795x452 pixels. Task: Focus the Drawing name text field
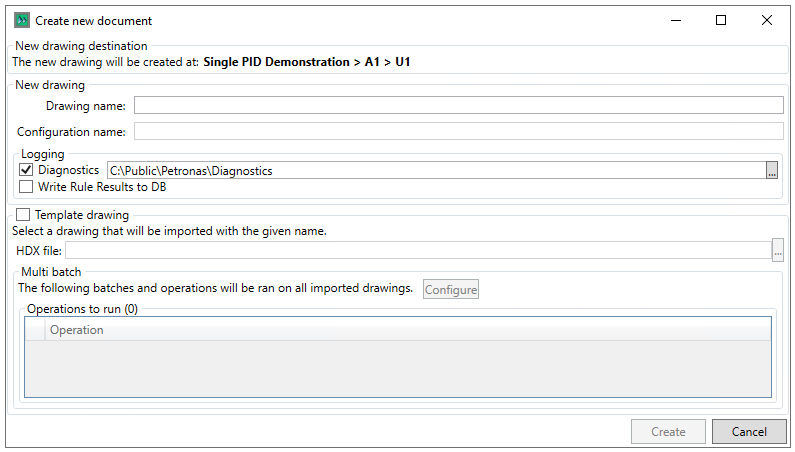click(458, 106)
